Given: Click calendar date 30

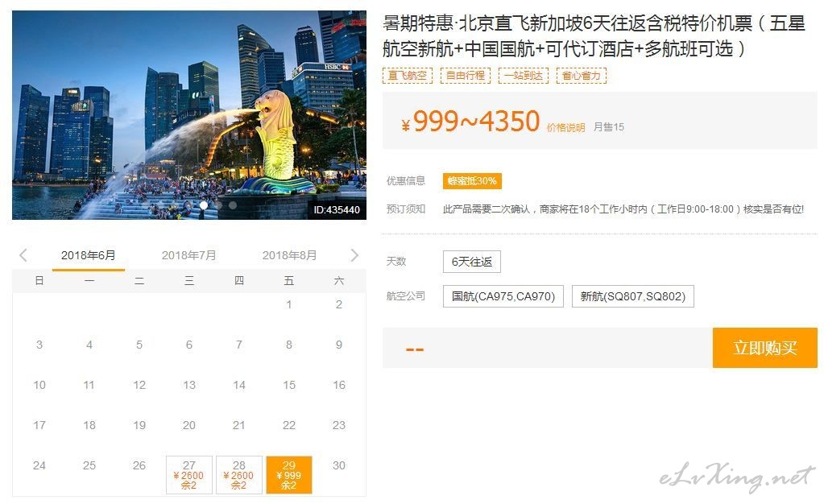Looking at the screenshot, I should click(x=339, y=465).
